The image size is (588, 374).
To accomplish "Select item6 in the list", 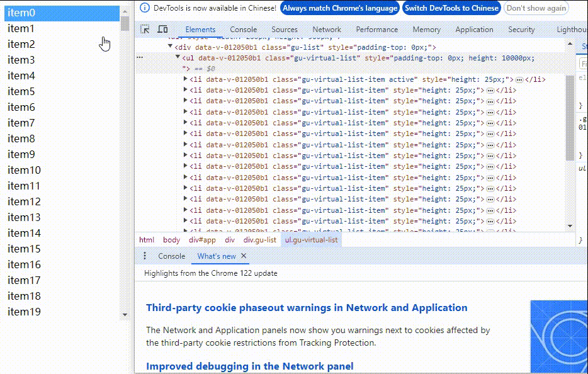I will point(62,107).
